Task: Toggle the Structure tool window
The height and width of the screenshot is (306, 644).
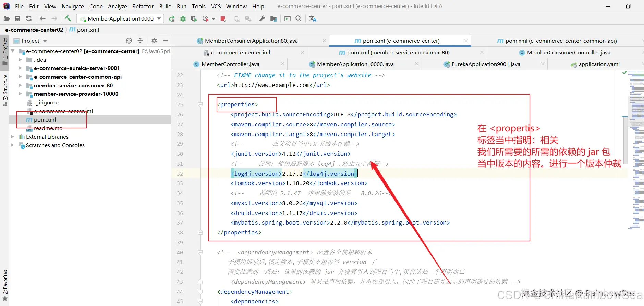Action: click(5, 90)
